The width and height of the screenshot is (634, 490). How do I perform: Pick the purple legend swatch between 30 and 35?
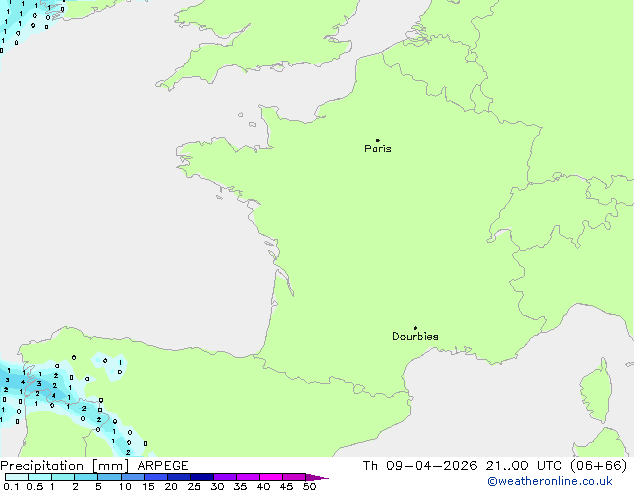tap(225, 477)
